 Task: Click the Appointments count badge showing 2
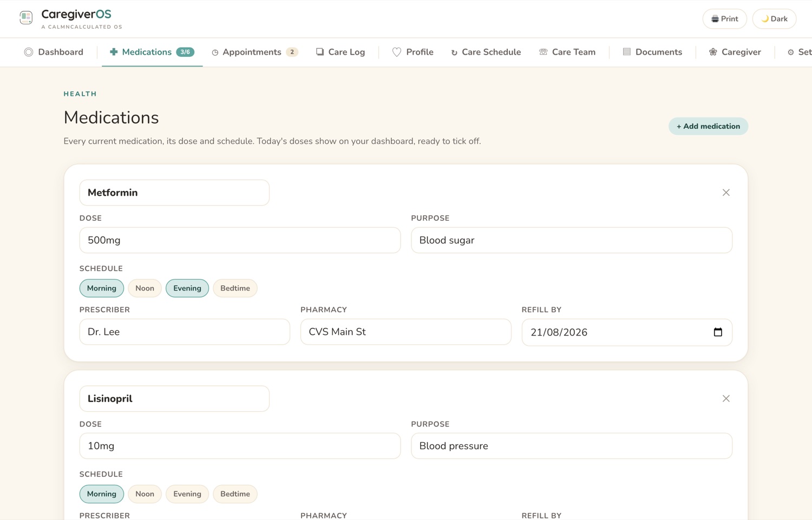tap(292, 52)
